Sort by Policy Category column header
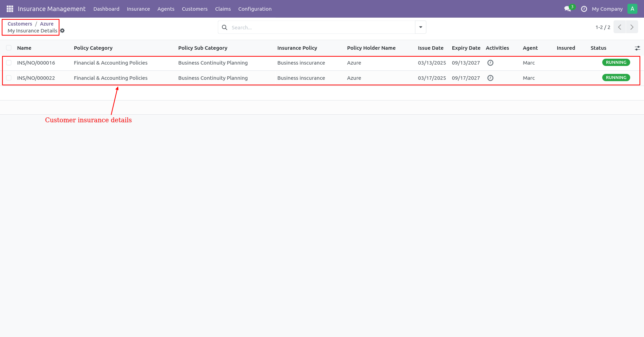The height and width of the screenshot is (337, 644). [x=93, y=48]
